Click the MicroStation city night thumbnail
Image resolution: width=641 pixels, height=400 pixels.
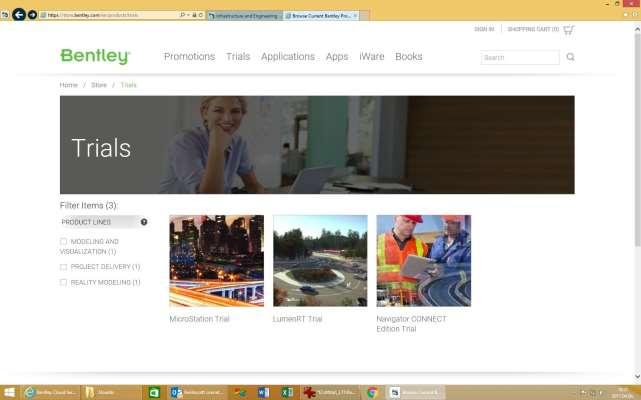(217, 261)
